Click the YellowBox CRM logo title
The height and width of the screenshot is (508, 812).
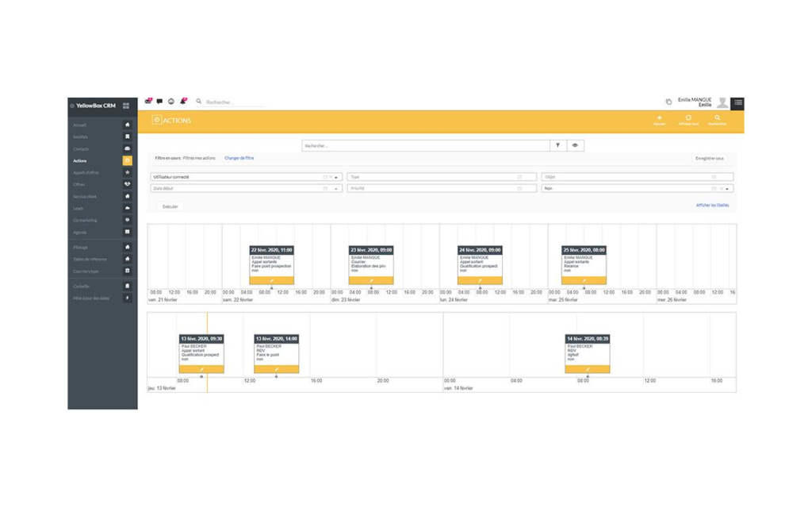pos(96,106)
